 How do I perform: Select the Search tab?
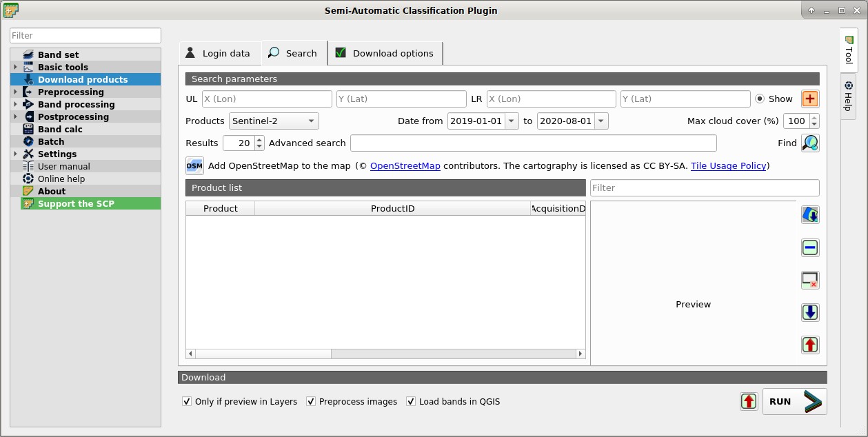point(294,53)
